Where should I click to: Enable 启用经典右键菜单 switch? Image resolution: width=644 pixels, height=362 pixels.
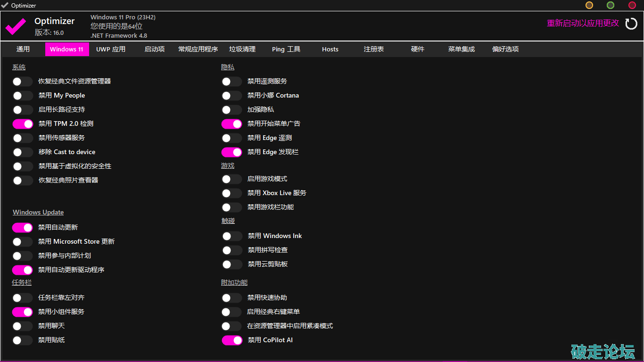pyautogui.click(x=231, y=312)
